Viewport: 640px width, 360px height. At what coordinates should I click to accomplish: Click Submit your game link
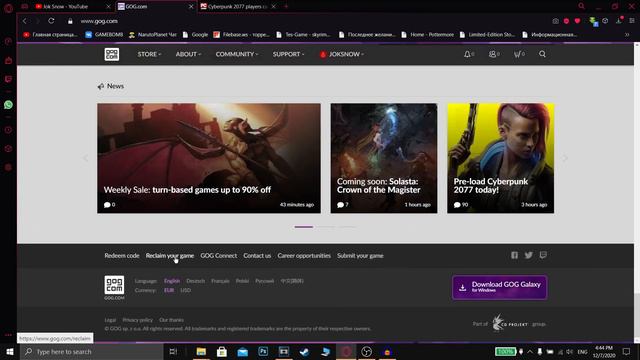[360, 256]
